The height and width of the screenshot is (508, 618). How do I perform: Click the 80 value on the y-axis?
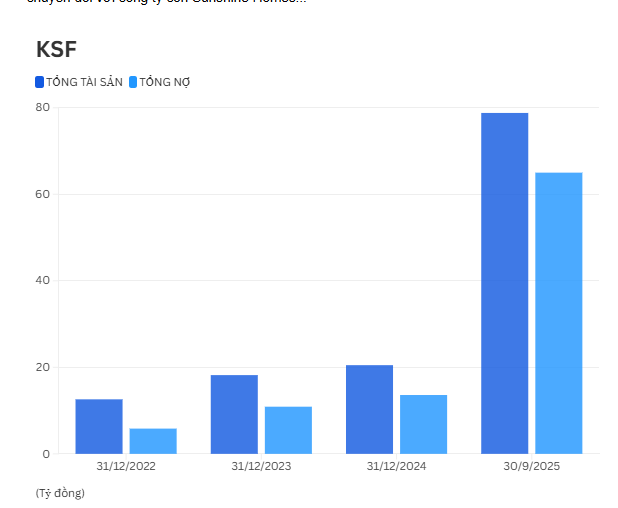(x=42, y=107)
